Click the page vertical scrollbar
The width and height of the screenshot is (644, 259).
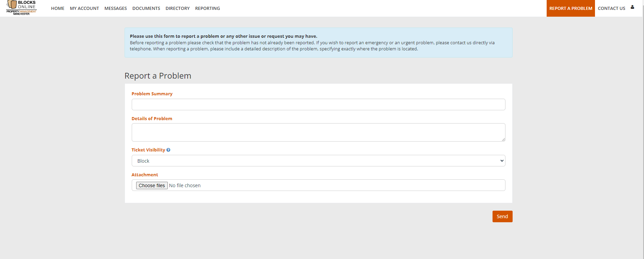(642, 129)
